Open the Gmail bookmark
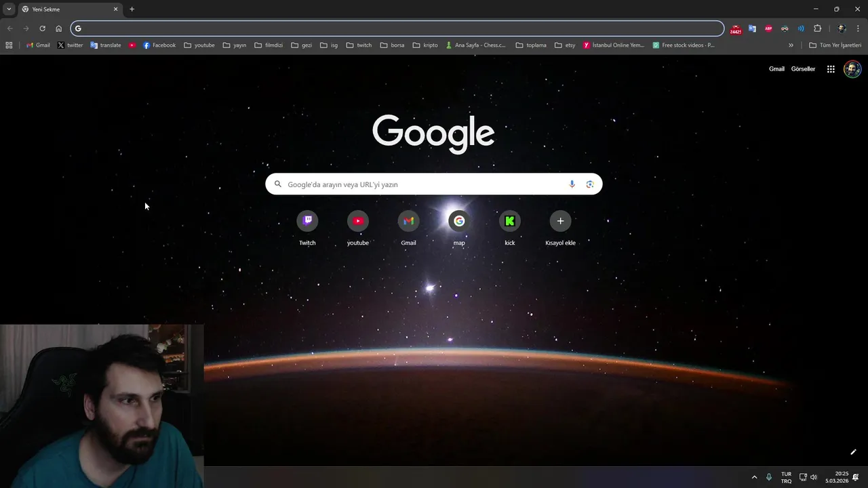 click(38, 45)
